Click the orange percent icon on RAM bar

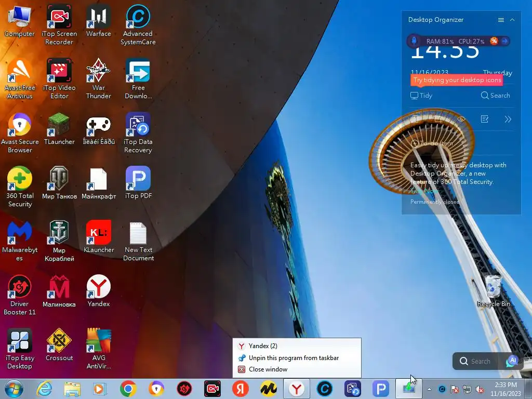494,41
